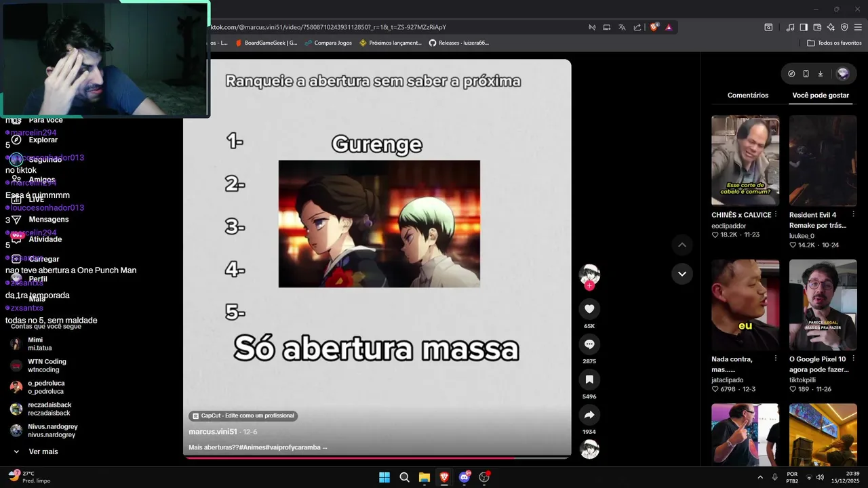
Task: Open the BoardGameGeek bookmark
Action: (x=267, y=43)
